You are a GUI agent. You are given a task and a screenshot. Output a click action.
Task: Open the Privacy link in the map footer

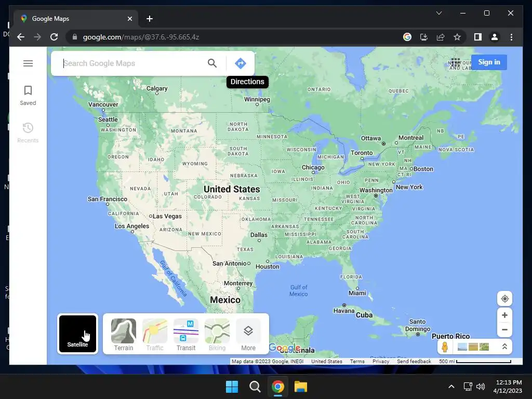(381, 362)
